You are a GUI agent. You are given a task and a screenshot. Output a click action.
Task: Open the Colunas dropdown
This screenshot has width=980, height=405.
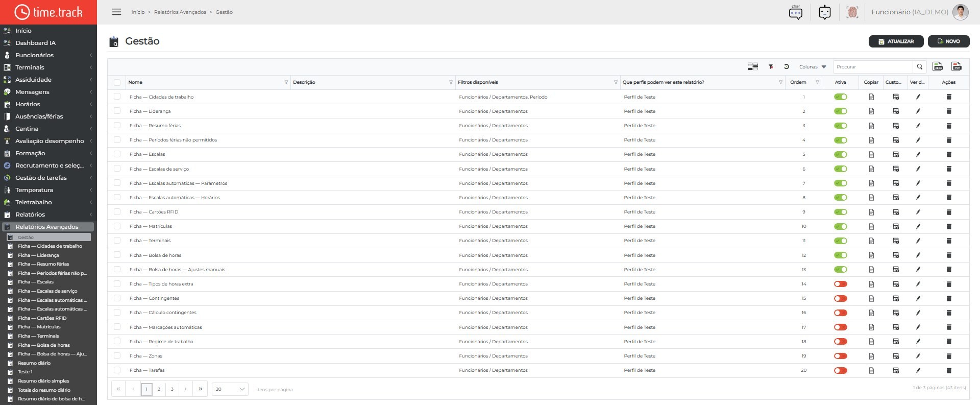(x=813, y=67)
